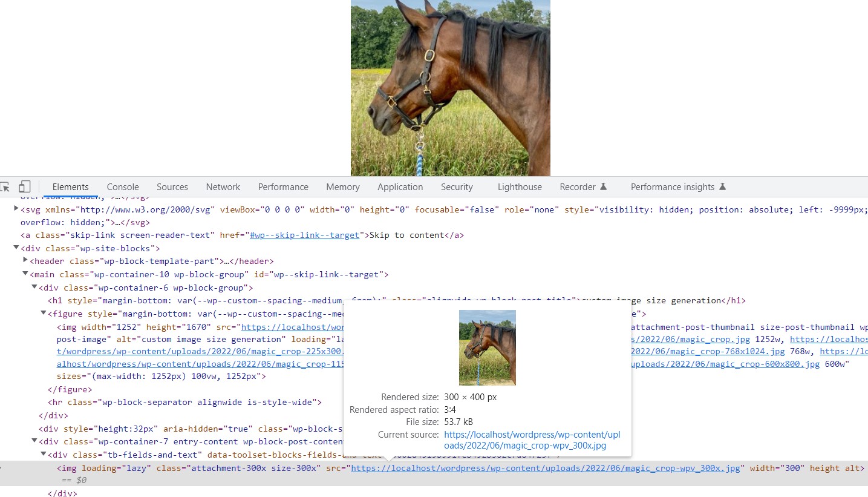Collapse the main wp-container-10 node

point(25,274)
